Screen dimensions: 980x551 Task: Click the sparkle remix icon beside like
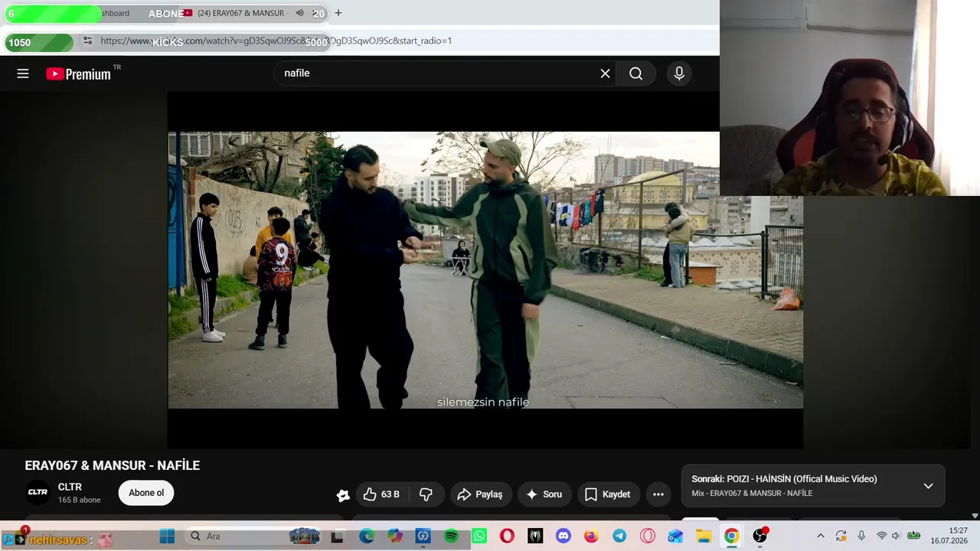pos(343,495)
